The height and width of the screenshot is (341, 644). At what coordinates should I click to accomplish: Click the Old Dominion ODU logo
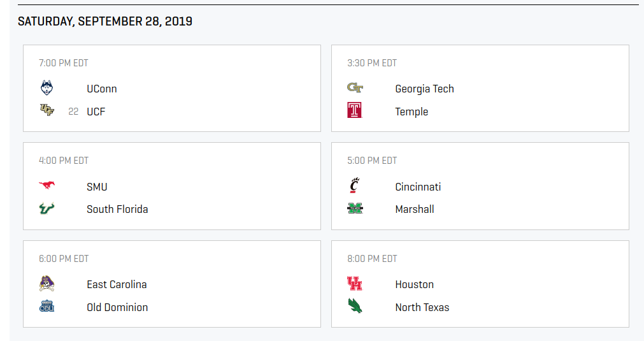tap(47, 306)
